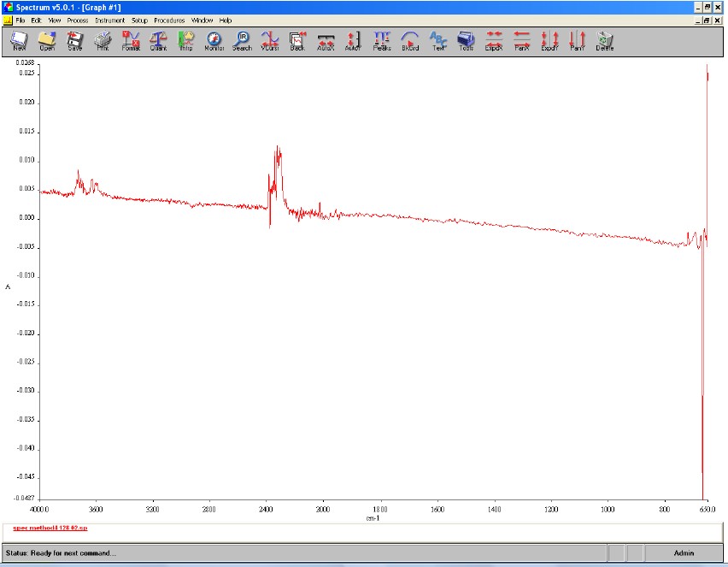Click the cm-1 X axis label

(x=373, y=518)
